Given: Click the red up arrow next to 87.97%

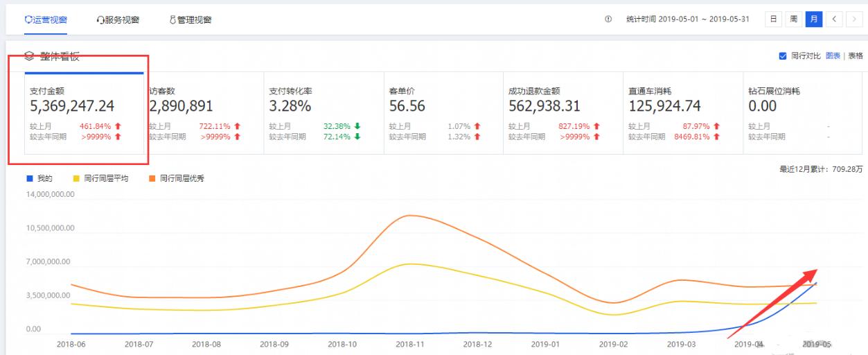Looking at the screenshot, I should click(x=717, y=126).
